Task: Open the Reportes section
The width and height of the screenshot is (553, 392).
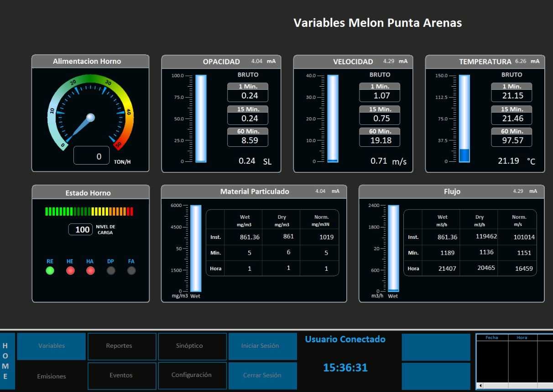Action: click(122, 346)
